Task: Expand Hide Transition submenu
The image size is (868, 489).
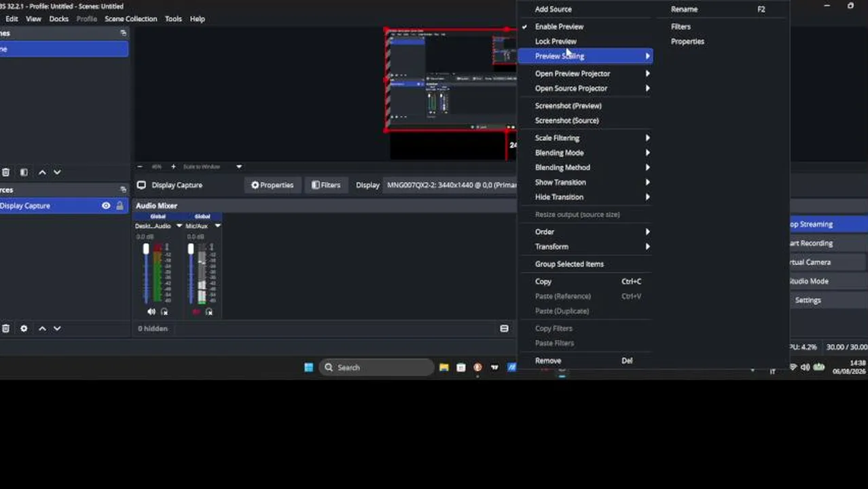Action: 585,197
